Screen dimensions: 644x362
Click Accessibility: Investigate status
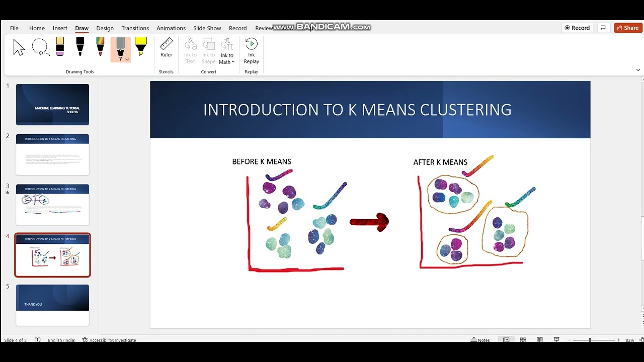point(109,340)
